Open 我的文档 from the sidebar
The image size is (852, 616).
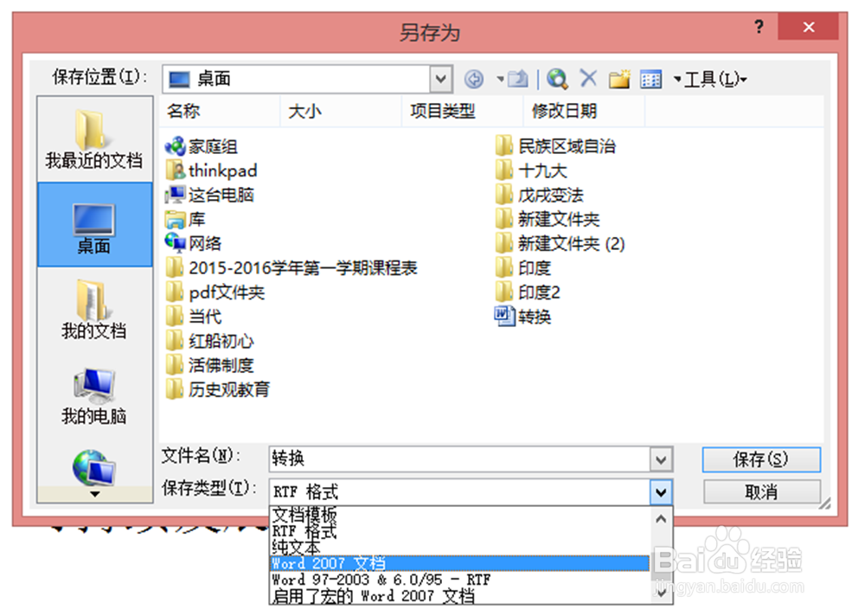coord(93,310)
